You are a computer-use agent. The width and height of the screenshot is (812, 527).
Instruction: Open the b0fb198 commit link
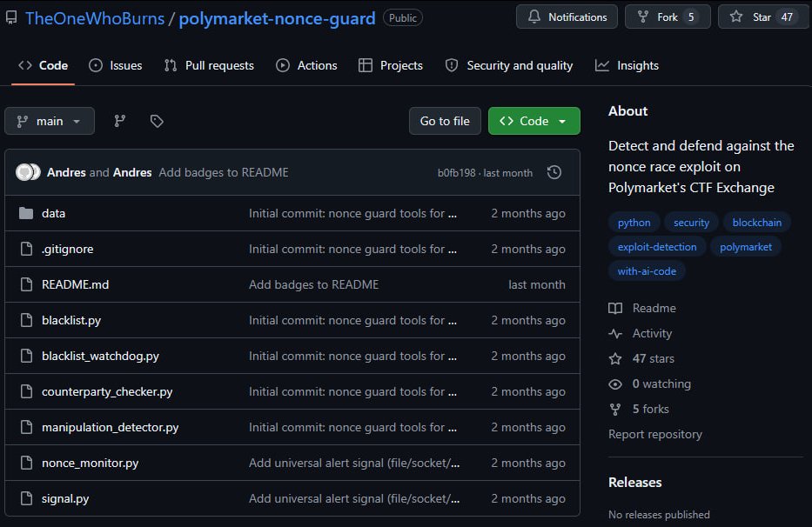point(456,173)
